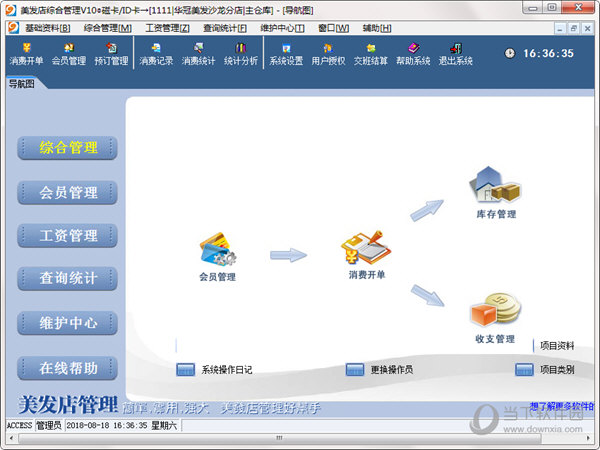Click the scrollbar right arrow
The width and height of the screenshot is (600, 450).
click(589, 438)
